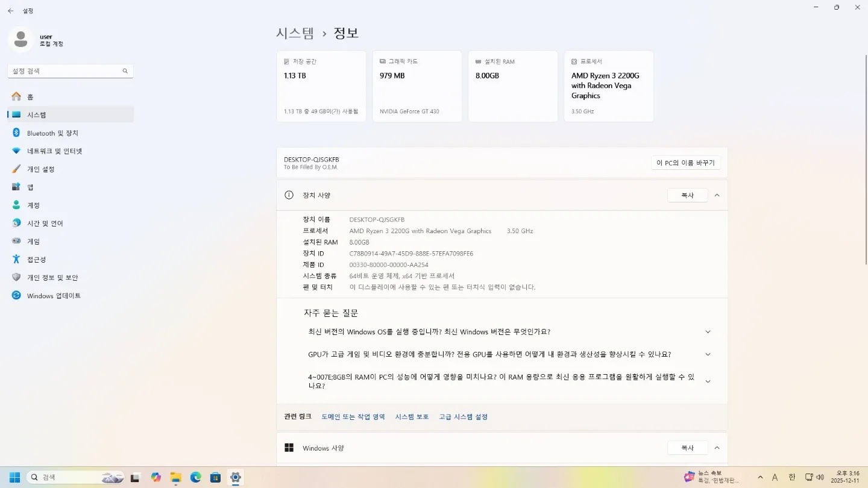The height and width of the screenshot is (488, 868).
Task: Show hidden system tray icons
Action: 759,478
